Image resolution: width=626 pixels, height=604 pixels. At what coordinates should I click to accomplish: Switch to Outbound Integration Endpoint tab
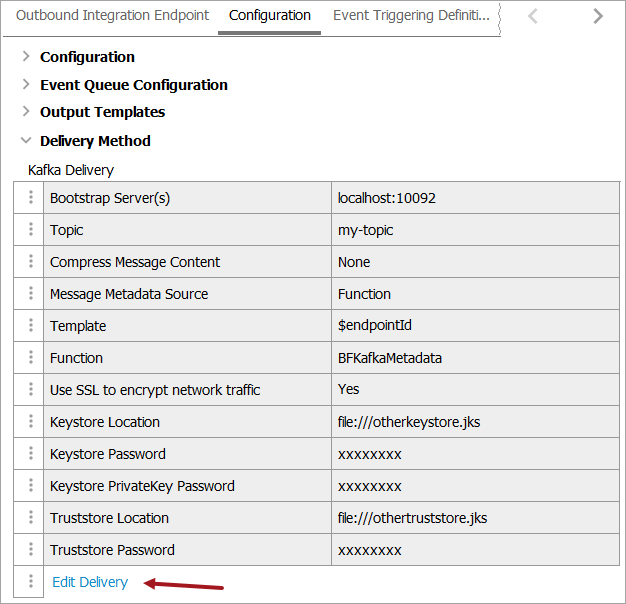tap(112, 16)
